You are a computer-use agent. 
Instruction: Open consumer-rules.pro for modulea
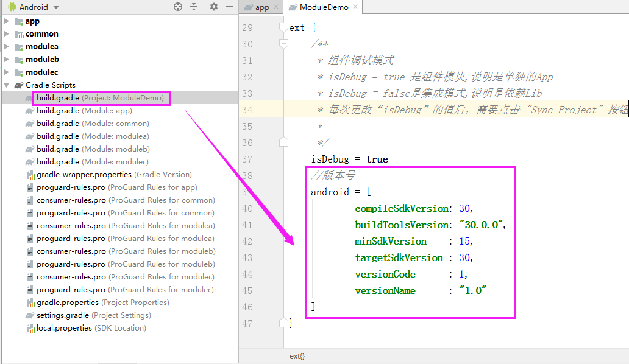point(126,226)
